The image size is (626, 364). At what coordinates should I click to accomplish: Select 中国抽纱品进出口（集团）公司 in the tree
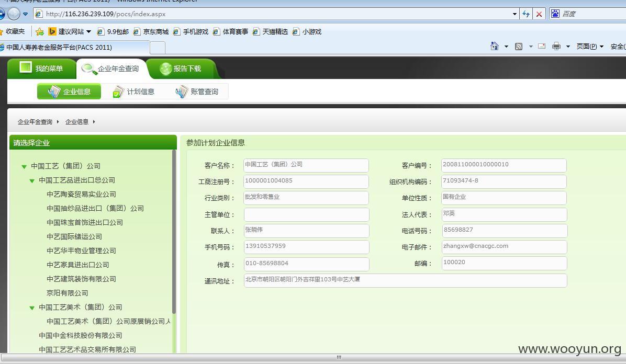(x=95, y=208)
